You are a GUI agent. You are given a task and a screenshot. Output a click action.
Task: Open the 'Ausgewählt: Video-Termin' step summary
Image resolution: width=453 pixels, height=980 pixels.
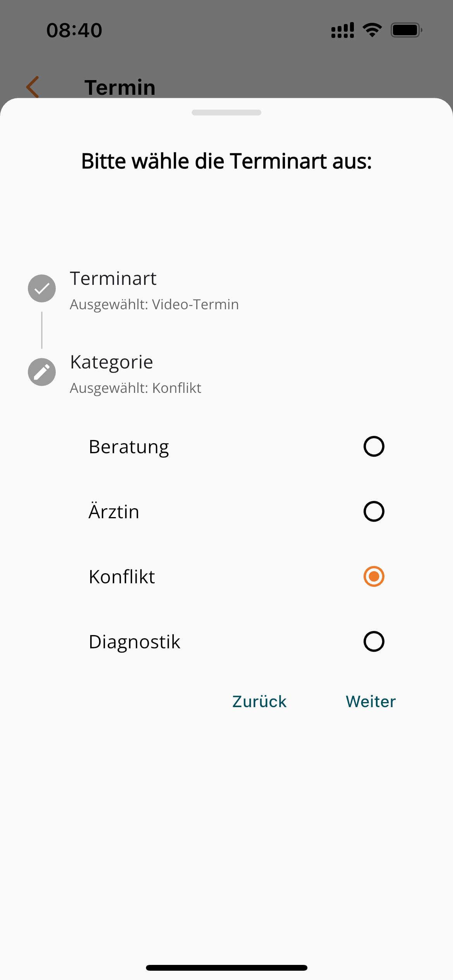point(154,305)
